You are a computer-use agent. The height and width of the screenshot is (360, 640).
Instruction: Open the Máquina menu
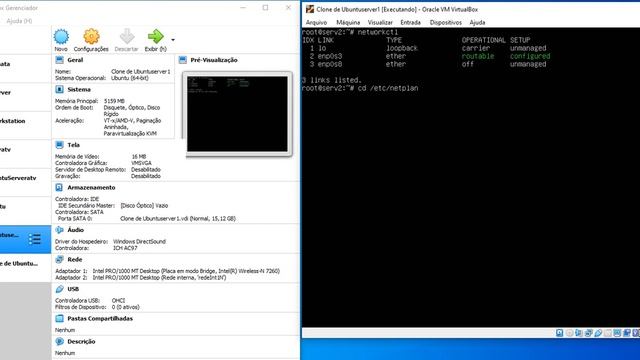tap(348, 22)
